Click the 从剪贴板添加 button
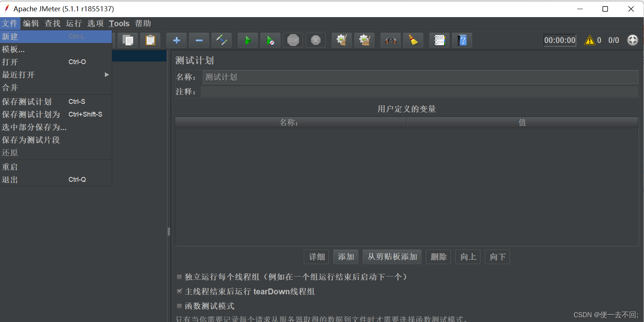Viewport: 644px width, 322px height. [392, 257]
